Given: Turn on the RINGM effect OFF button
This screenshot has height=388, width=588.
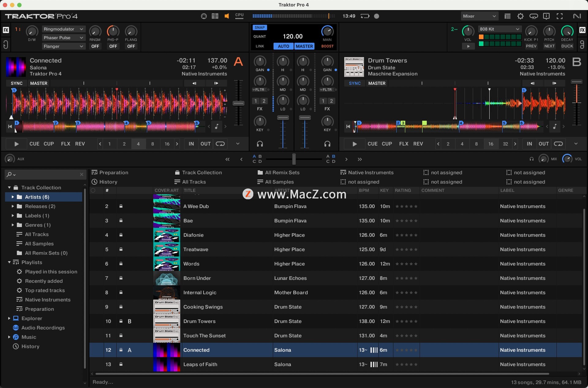Looking at the screenshot, I should coord(95,46).
